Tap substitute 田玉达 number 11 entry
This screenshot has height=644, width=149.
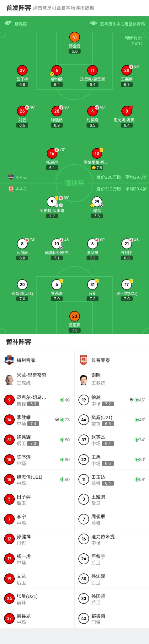pyautogui.click(x=112, y=479)
